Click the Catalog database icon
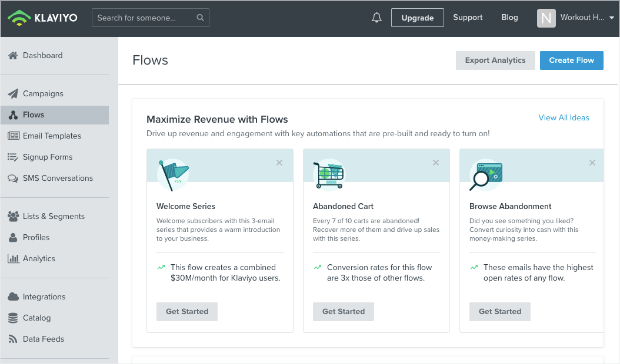The image size is (620, 364). click(x=13, y=318)
